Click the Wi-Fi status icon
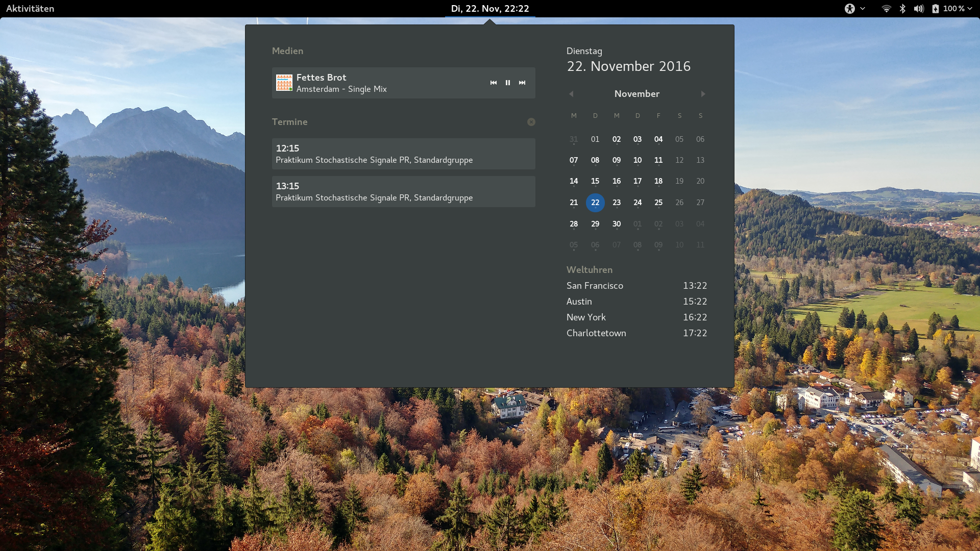Image resolution: width=980 pixels, height=551 pixels. 886,9
